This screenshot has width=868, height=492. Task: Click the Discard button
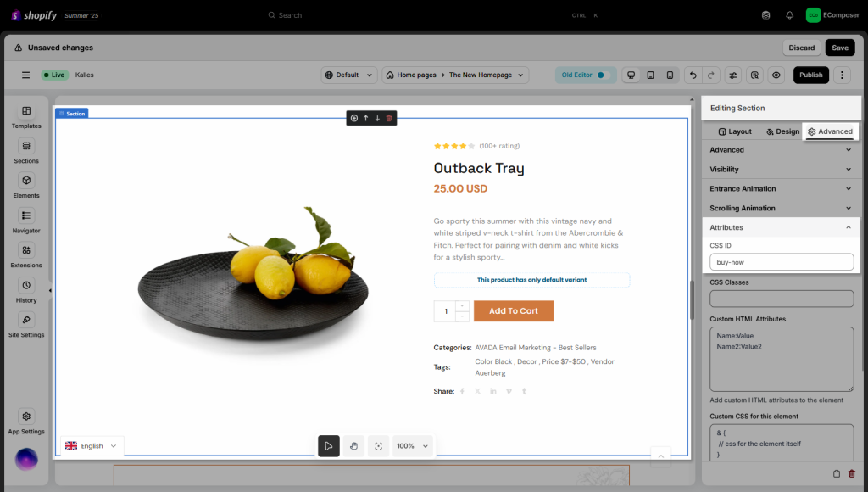tap(801, 48)
